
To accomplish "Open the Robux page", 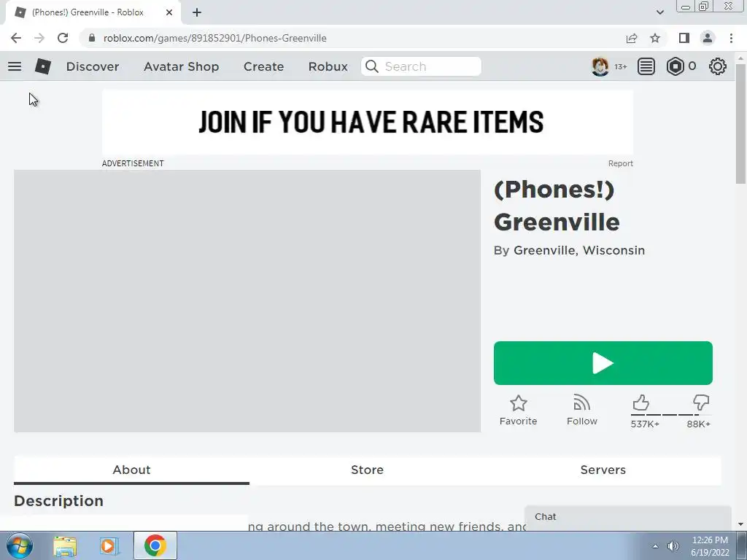I will 328,66.
